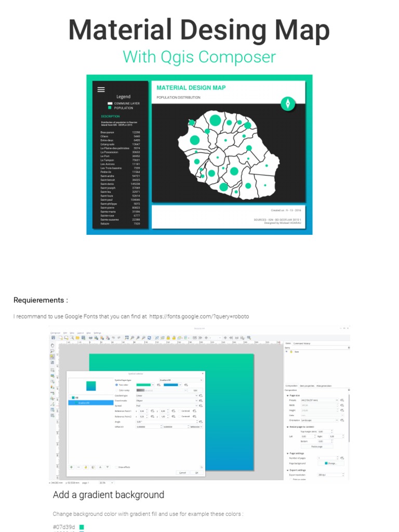This screenshot has height=532, width=399.
Task: Click the Print composition toolbar icon
Action: (90, 338)
